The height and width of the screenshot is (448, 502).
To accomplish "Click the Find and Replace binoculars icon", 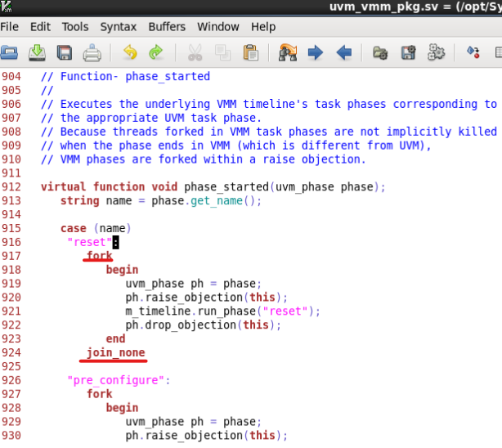I will click(x=288, y=52).
